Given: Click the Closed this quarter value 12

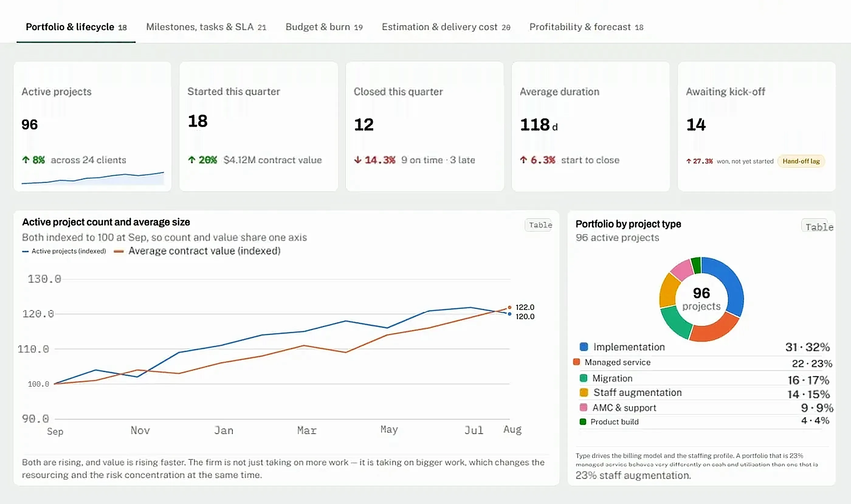Looking at the screenshot, I should pyautogui.click(x=364, y=125).
